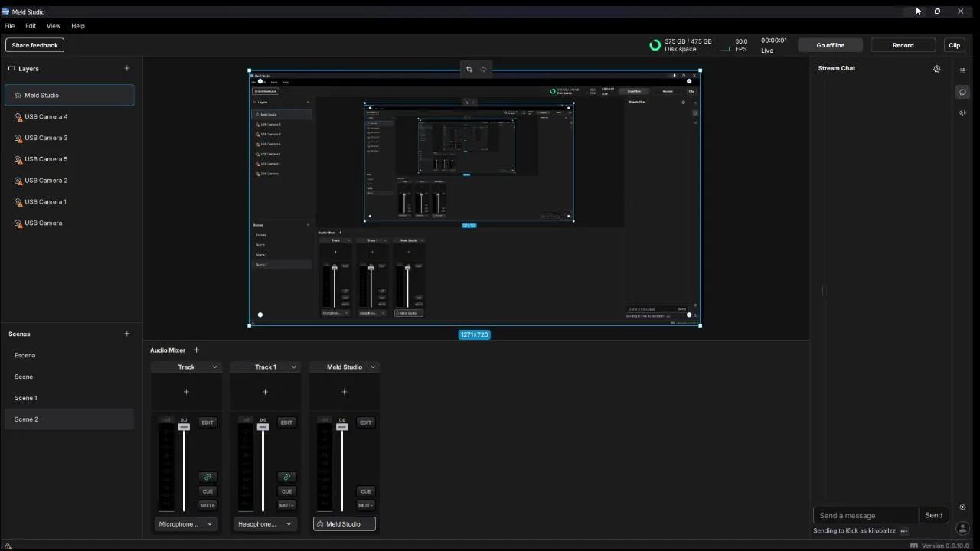Mute the Track 1 channel
The image size is (980, 551).
(x=286, y=505)
